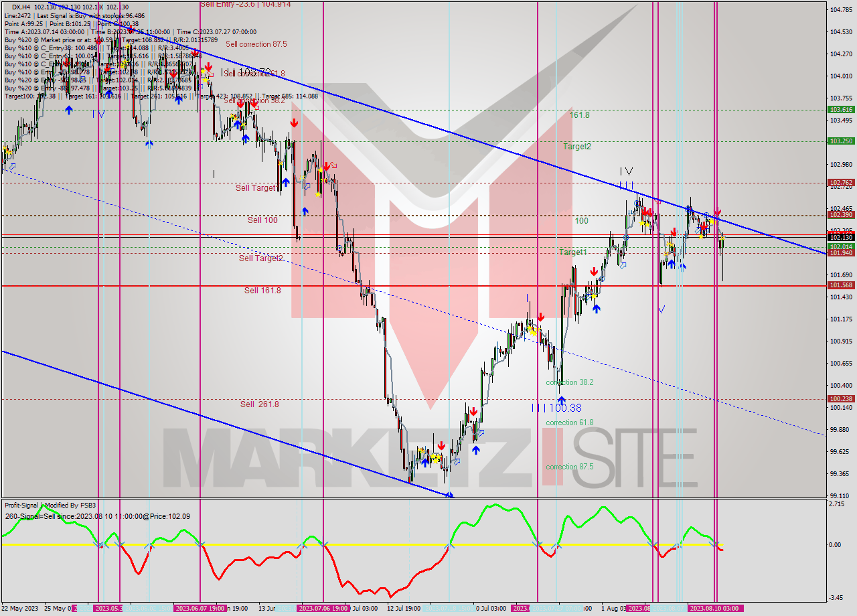Click the green 'Target1' label
Screen dimensions: 857x616
pos(573,252)
